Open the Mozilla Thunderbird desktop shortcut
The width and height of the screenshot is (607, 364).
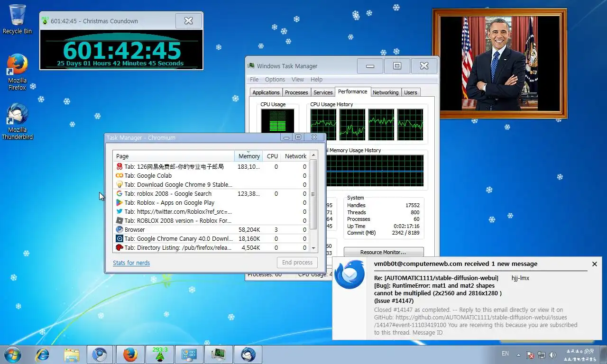tap(18, 121)
